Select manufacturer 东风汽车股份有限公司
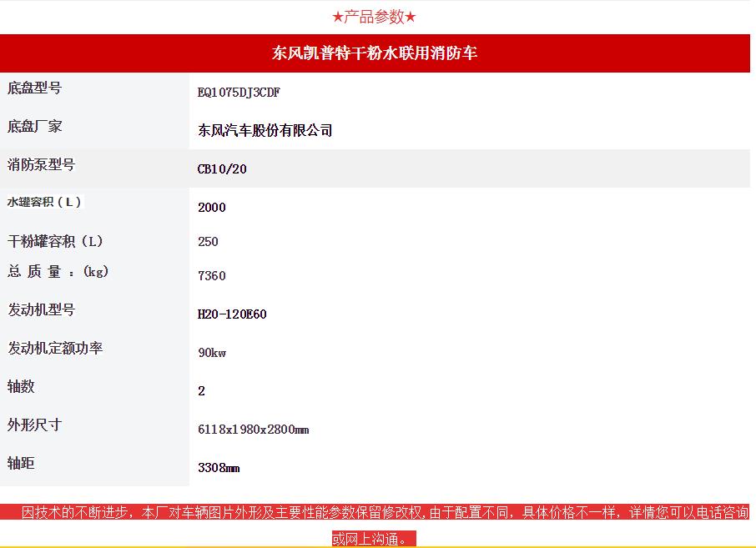 click(265, 130)
